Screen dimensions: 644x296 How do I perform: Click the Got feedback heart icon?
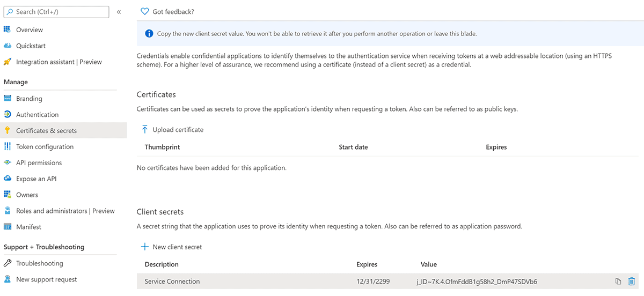point(144,11)
